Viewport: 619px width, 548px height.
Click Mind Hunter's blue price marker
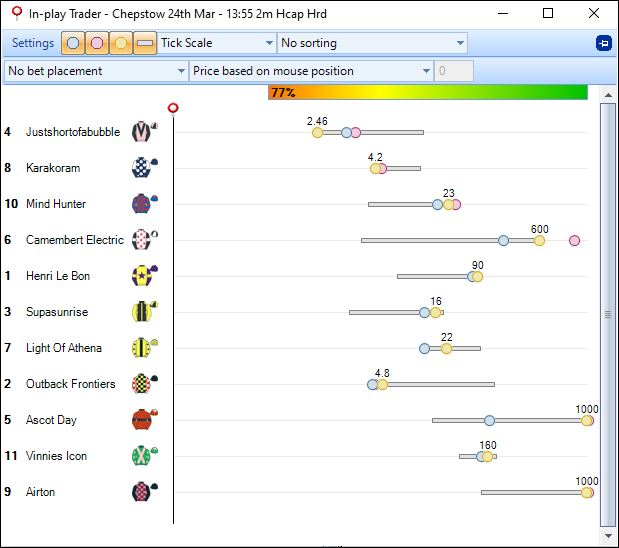437,205
